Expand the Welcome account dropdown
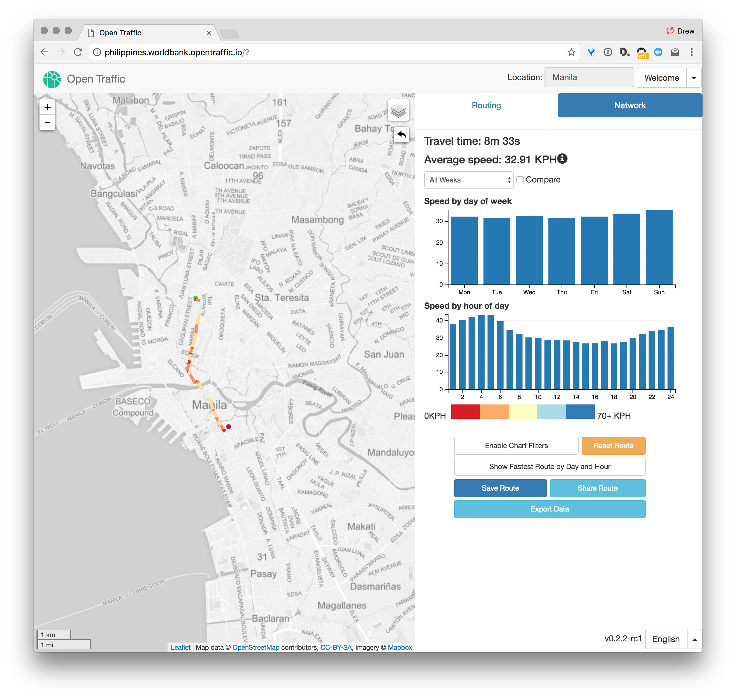736x700 pixels. click(x=694, y=77)
